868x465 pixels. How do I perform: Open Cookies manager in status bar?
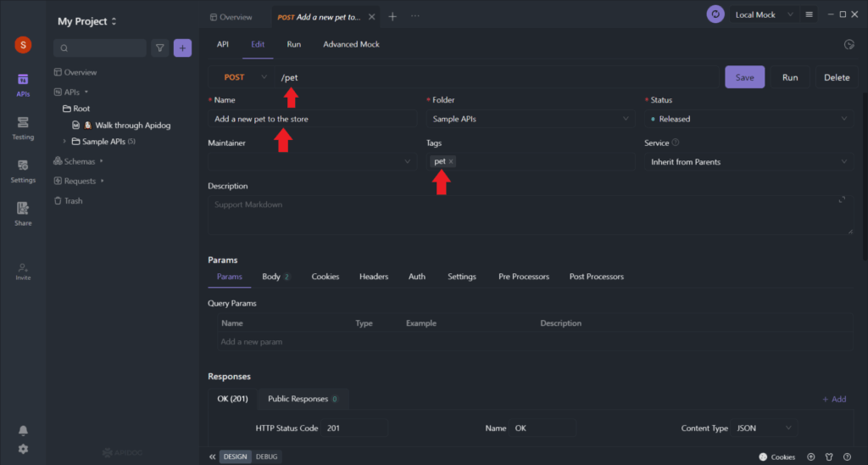pyautogui.click(x=776, y=457)
